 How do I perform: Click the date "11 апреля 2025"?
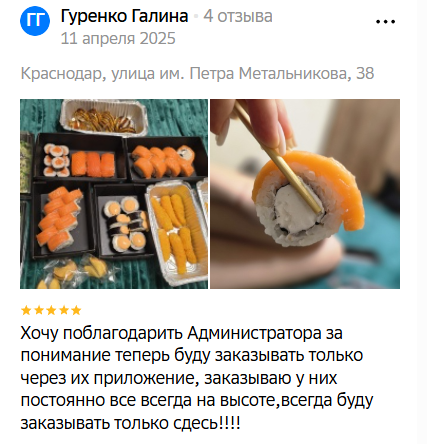tap(118, 38)
